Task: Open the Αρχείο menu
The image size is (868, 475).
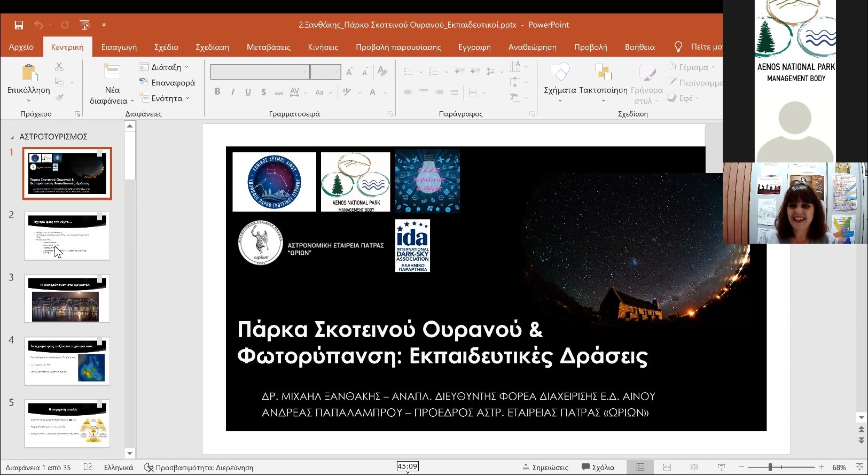Action: point(21,47)
